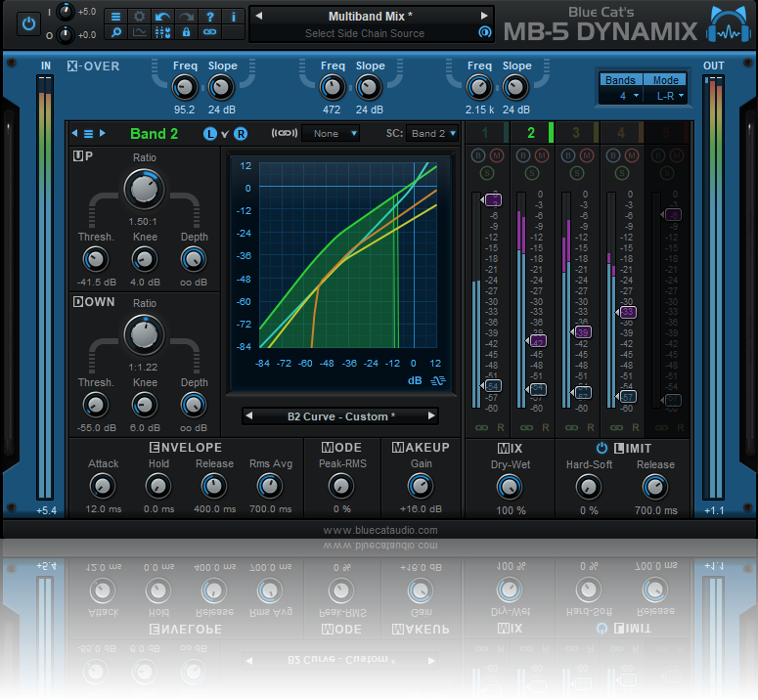Image resolution: width=758 pixels, height=700 pixels.
Task: Go to the next band after Band 2
Action: click(103, 133)
